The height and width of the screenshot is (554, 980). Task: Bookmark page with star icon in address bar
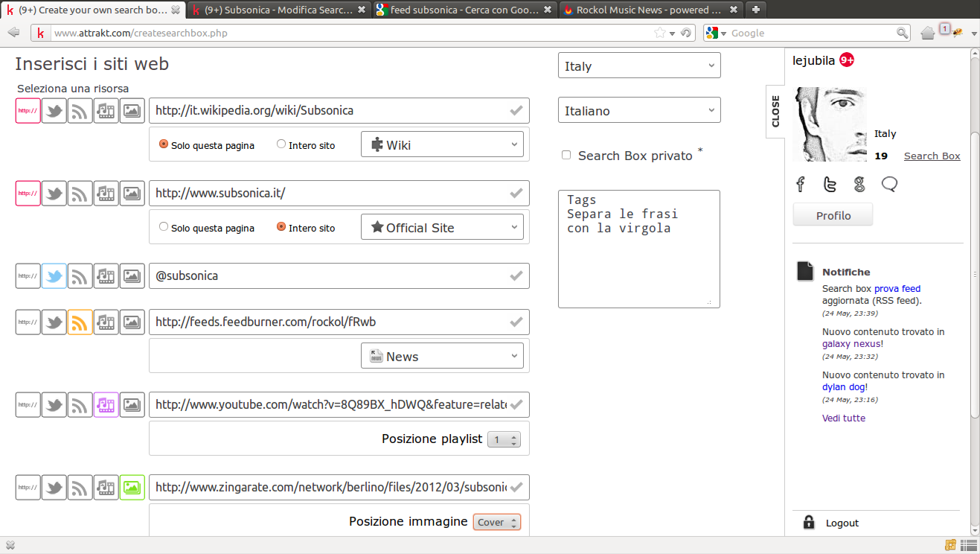pyautogui.click(x=659, y=33)
